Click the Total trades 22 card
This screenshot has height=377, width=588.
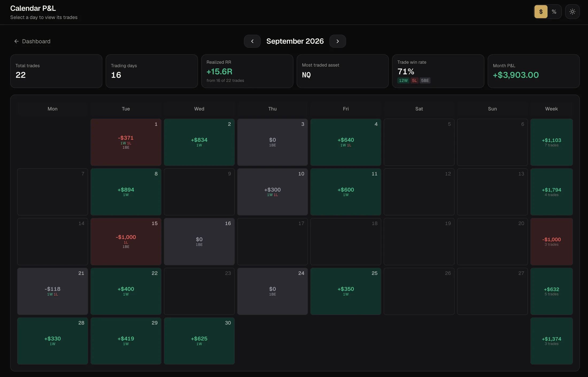tap(56, 71)
